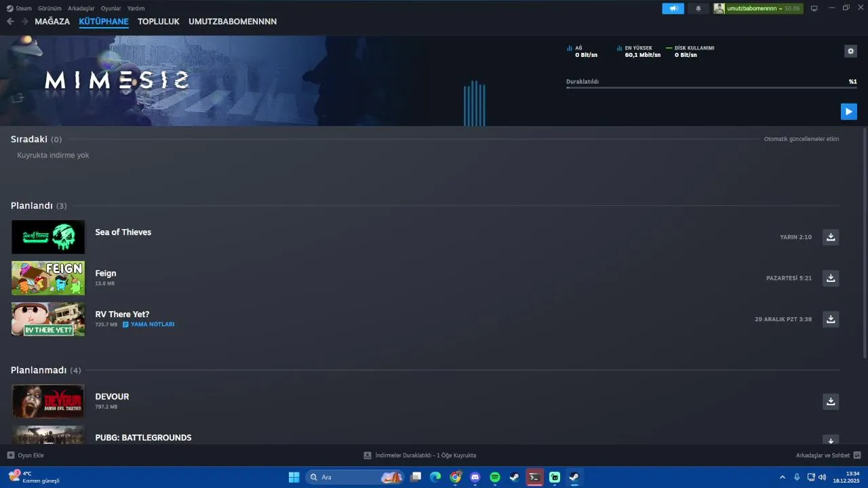Click the taskbar Ara search box
The image size is (868, 488).
point(355,477)
